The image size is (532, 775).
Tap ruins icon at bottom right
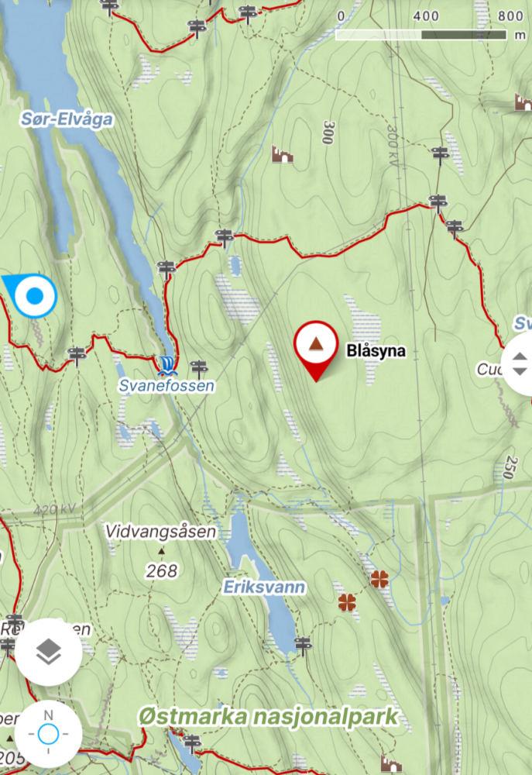click(391, 763)
